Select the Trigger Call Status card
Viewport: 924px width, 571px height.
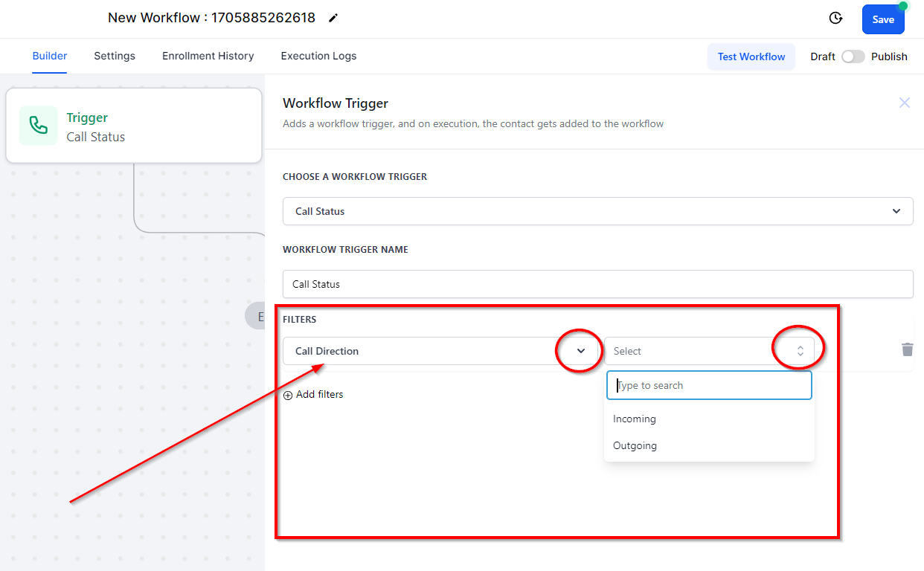[x=134, y=126]
